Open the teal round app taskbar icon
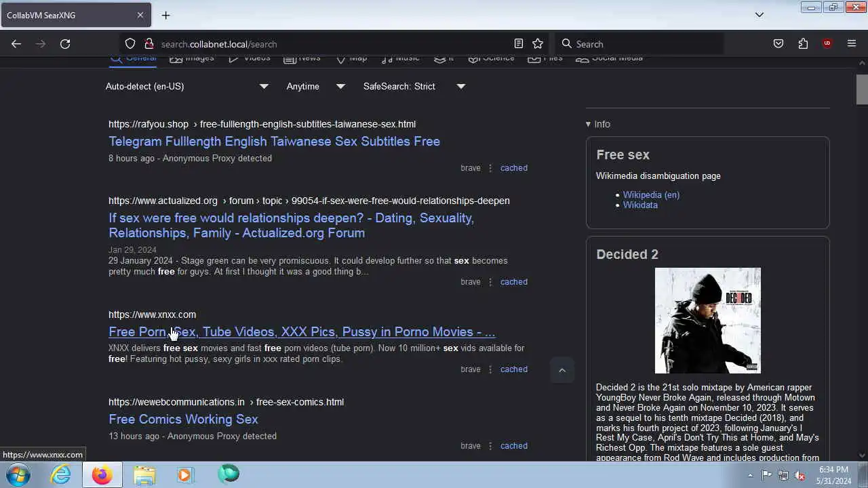The image size is (868, 488). tap(228, 474)
